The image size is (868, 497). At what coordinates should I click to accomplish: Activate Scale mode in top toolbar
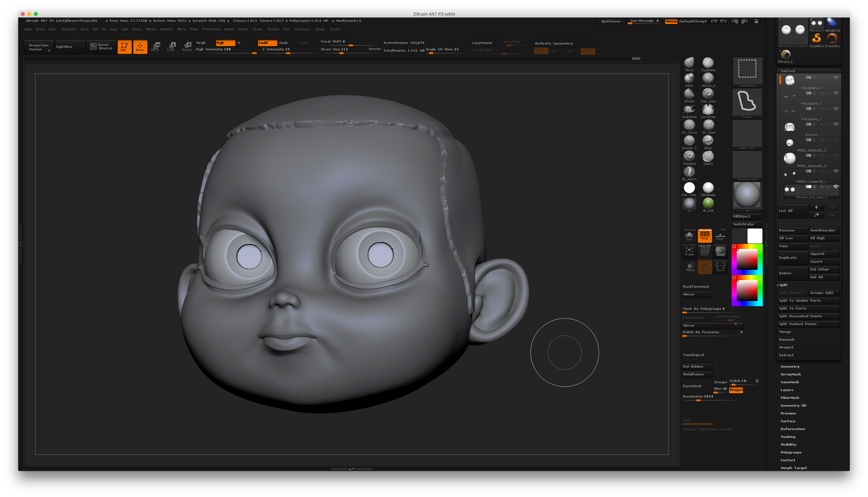pos(171,47)
